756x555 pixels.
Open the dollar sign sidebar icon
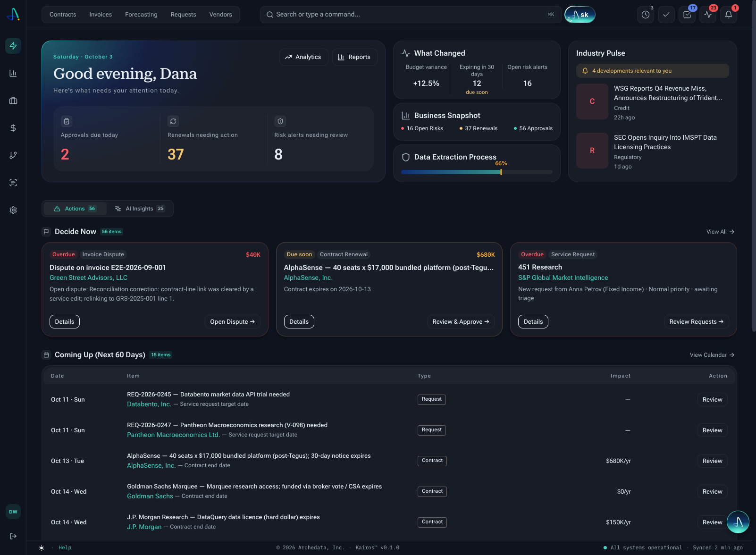click(x=13, y=128)
